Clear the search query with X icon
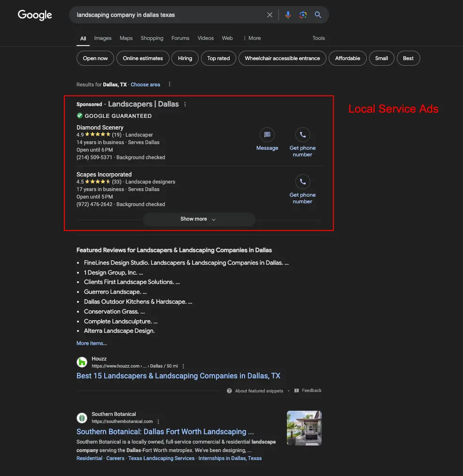The height and width of the screenshot is (476, 463). coord(270,15)
